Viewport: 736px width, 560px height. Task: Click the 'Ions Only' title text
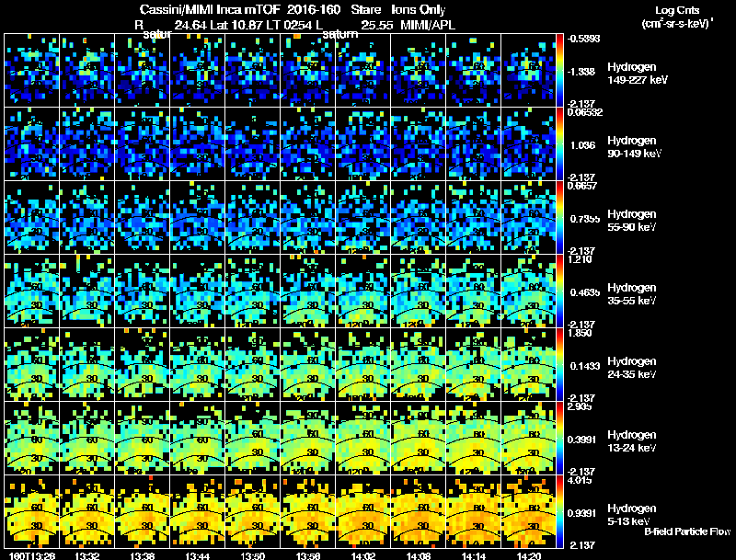[x=419, y=9]
